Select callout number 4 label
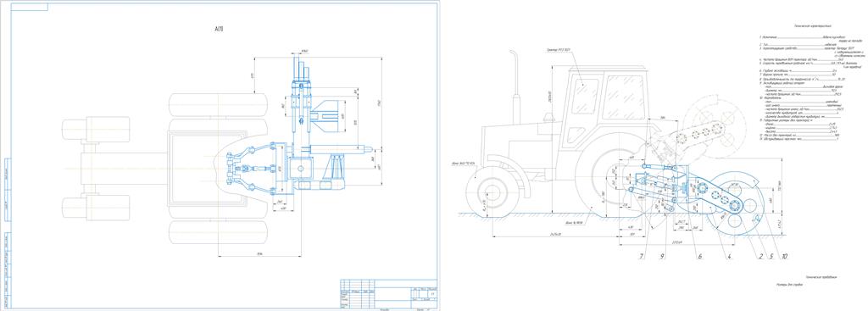Image resolution: width=868 pixels, height=311 pixels. click(x=729, y=256)
